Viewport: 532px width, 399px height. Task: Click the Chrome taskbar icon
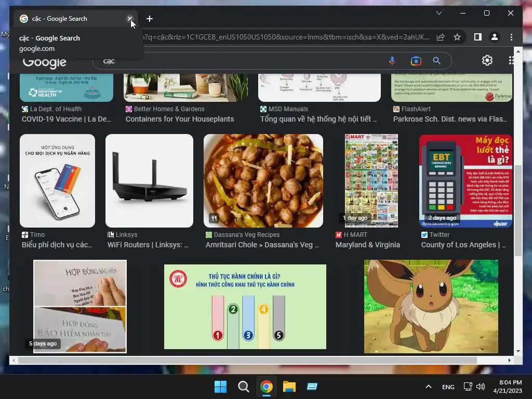[267, 387]
